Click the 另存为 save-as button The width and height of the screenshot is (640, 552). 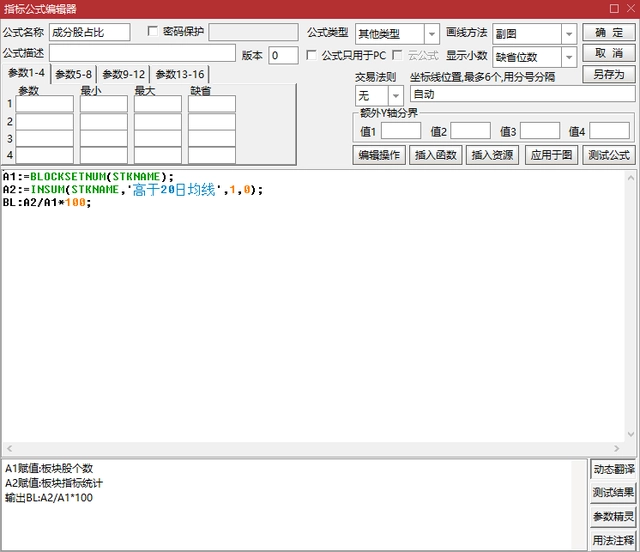(x=609, y=74)
